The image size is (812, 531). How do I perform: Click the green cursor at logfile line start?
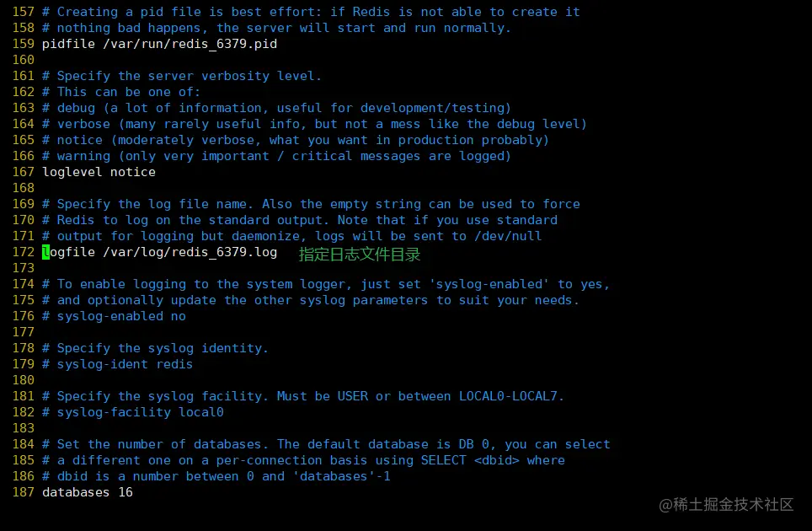46,252
